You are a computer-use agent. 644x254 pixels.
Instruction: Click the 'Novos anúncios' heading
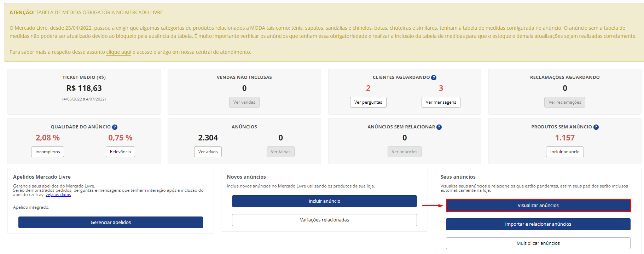click(246, 177)
